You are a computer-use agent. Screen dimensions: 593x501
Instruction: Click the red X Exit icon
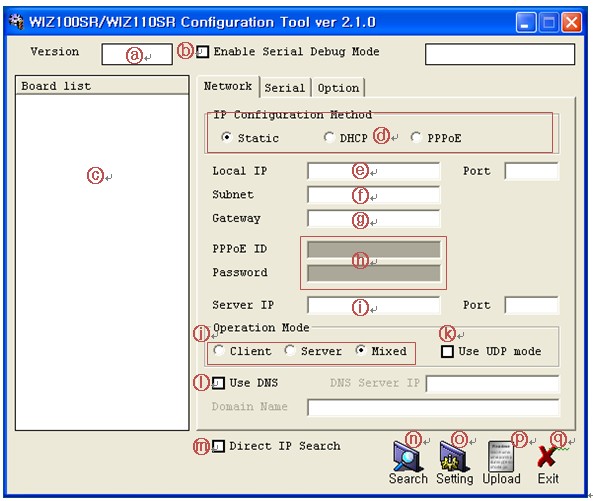[546, 457]
